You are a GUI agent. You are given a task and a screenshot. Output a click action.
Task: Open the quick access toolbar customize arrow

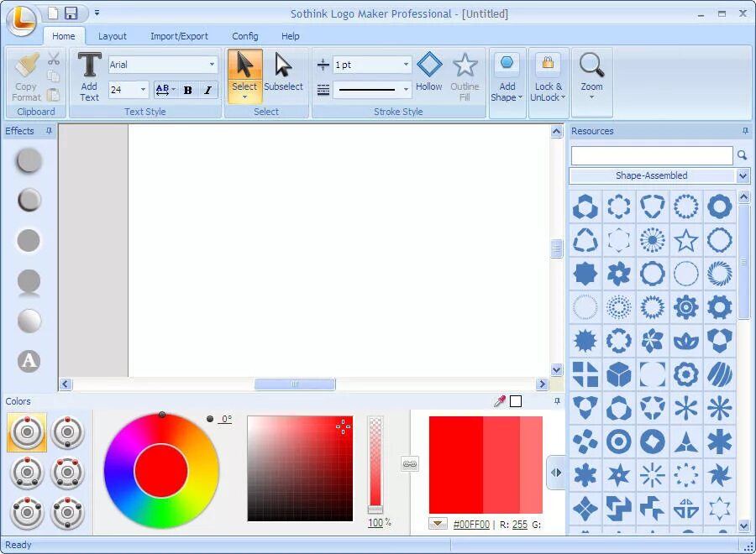[97, 13]
